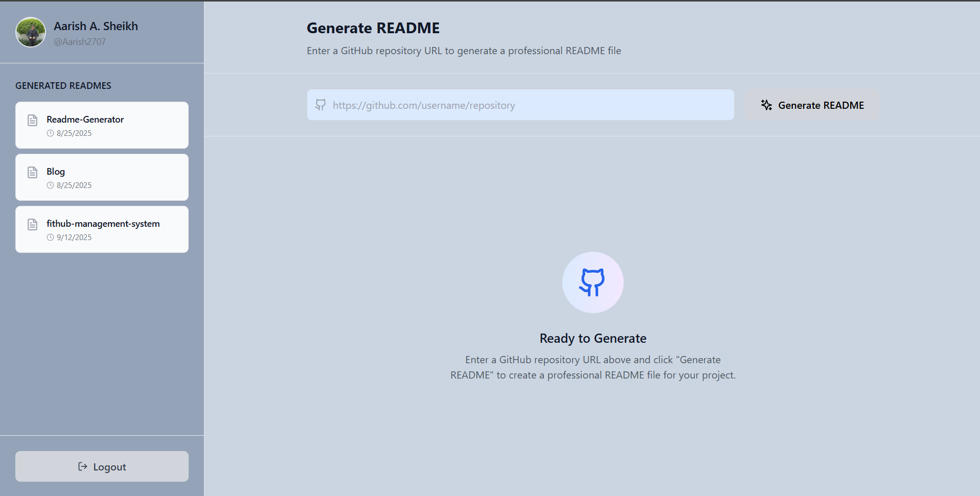980x496 pixels.
Task: Click the Aarish A. Sheikh profile name
Action: tap(96, 26)
